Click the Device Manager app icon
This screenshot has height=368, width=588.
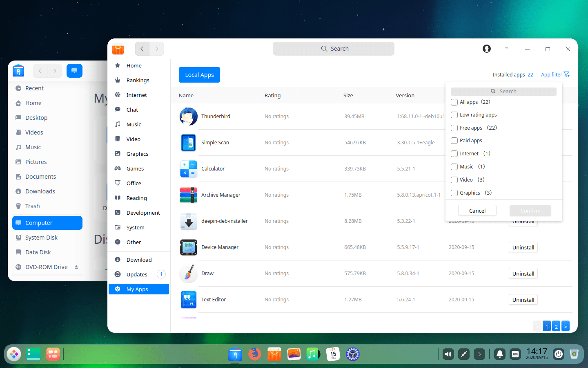pos(189,247)
